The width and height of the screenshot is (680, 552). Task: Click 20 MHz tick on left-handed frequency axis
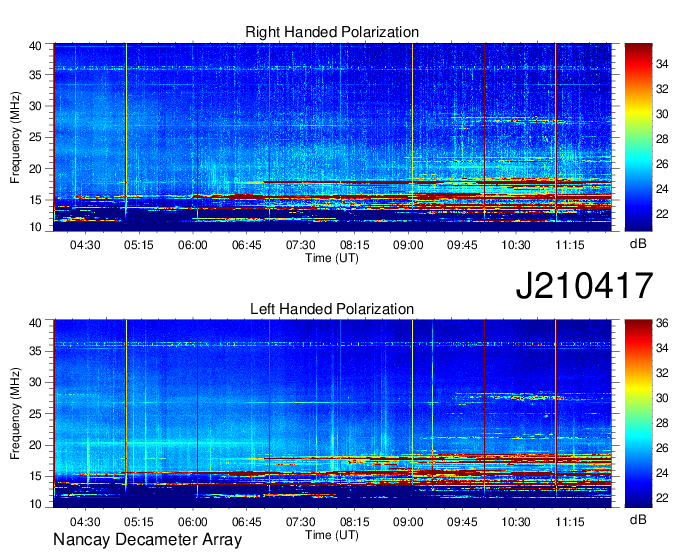[x=35, y=445]
